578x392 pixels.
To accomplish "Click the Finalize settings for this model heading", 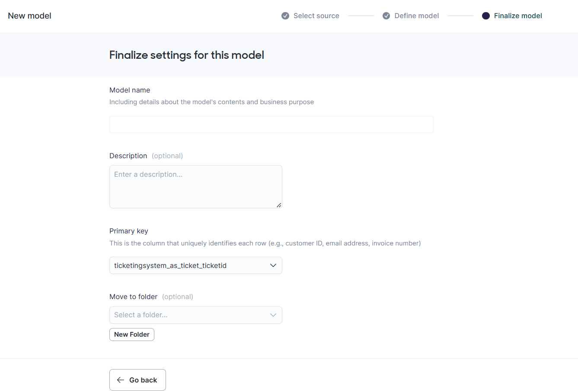I will click(x=186, y=55).
